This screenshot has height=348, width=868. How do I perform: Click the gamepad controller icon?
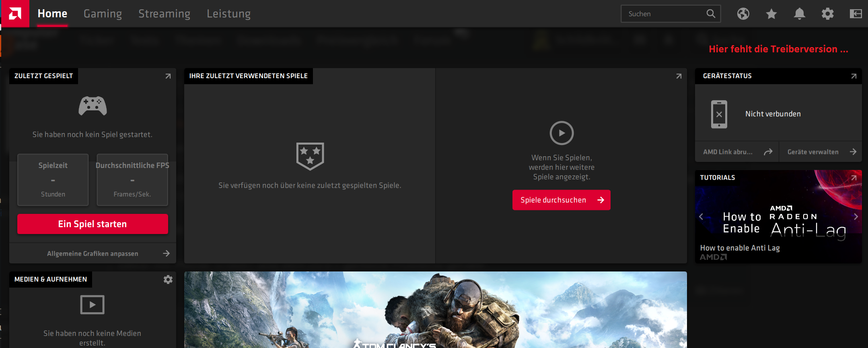[x=93, y=106]
